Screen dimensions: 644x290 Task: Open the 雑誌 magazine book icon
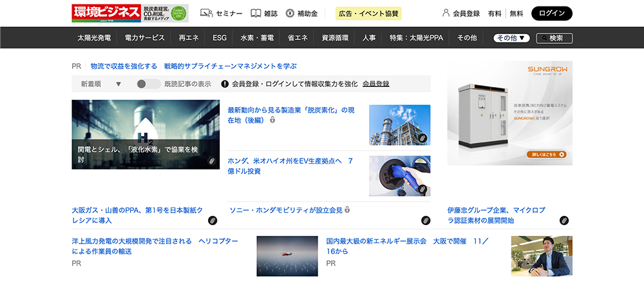click(256, 14)
